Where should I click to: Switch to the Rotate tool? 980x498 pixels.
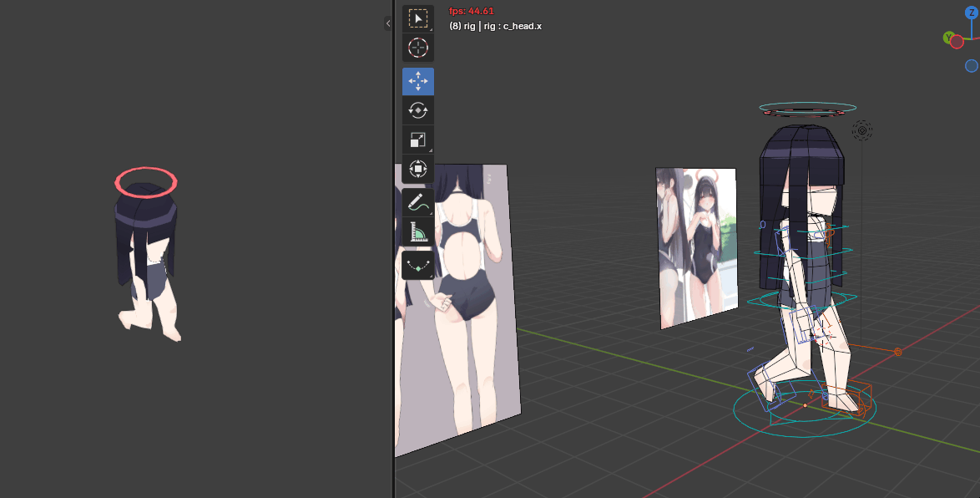[417, 110]
